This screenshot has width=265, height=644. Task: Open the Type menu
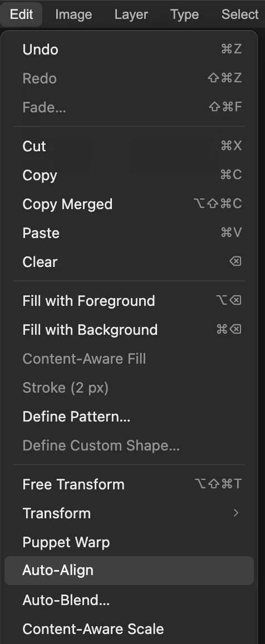point(184,14)
